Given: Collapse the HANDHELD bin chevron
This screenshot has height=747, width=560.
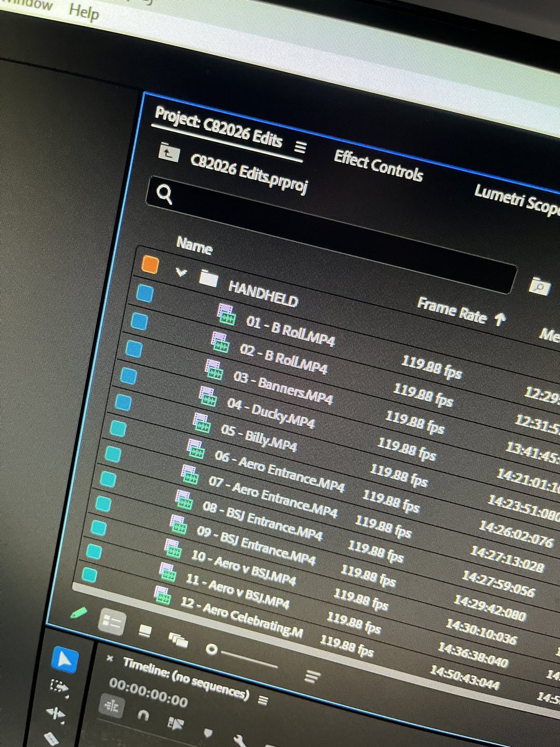Looking at the screenshot, I should point(180,272).
